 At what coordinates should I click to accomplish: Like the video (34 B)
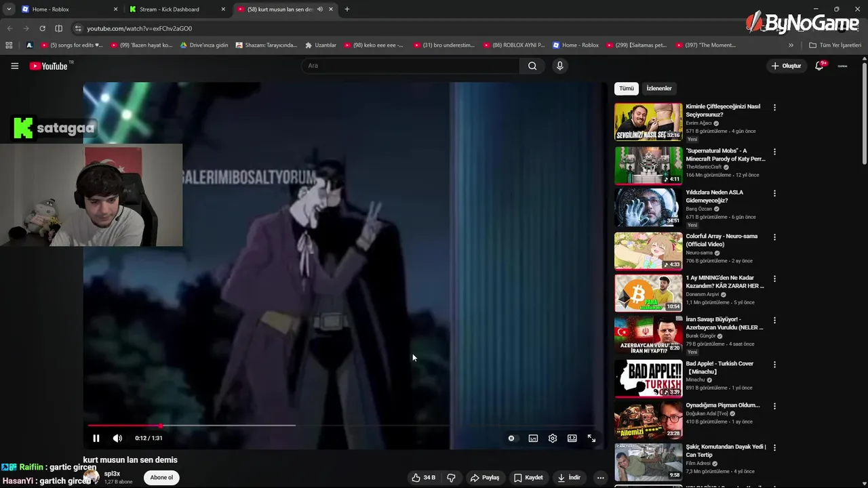[423, 477]
